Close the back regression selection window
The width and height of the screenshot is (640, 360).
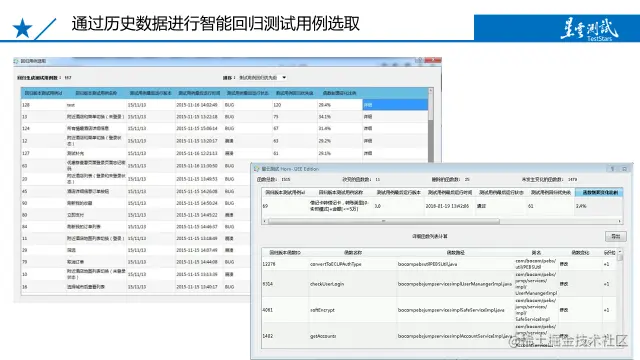(433, 60)
